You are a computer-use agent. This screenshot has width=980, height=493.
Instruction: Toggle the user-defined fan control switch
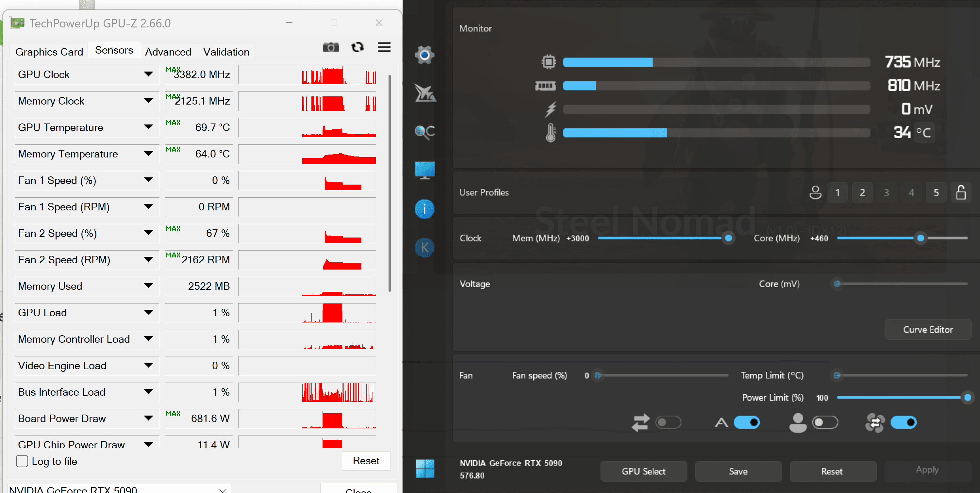coord(825,422)
